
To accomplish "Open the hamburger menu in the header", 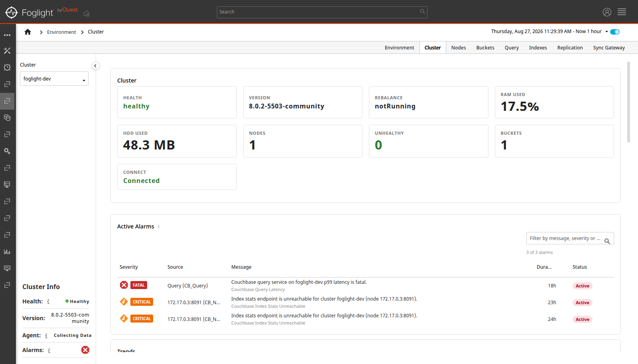I will coord(622,12).
